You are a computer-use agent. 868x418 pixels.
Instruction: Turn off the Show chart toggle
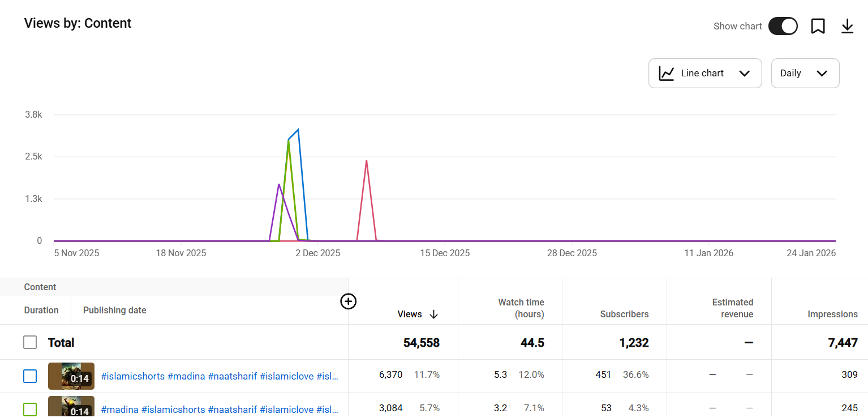click(x=783, y=26)
